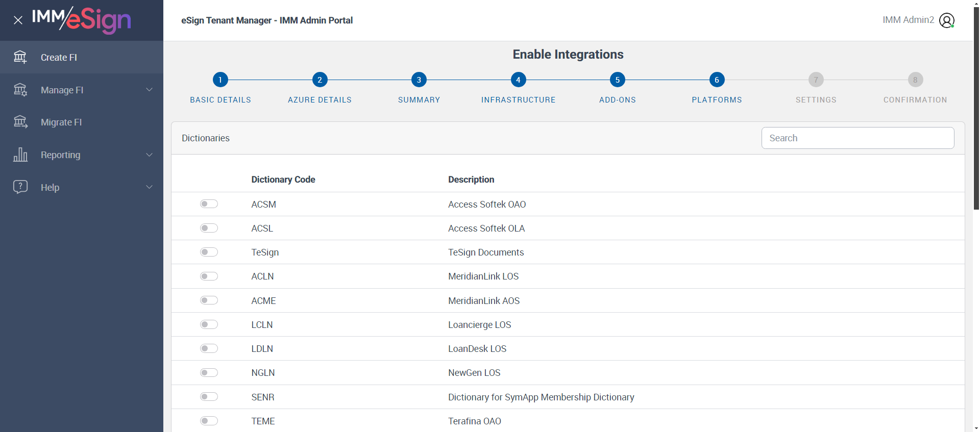Click the Manage FI bank icon
This screenshot has height=432, width=980.
[20, 90]
